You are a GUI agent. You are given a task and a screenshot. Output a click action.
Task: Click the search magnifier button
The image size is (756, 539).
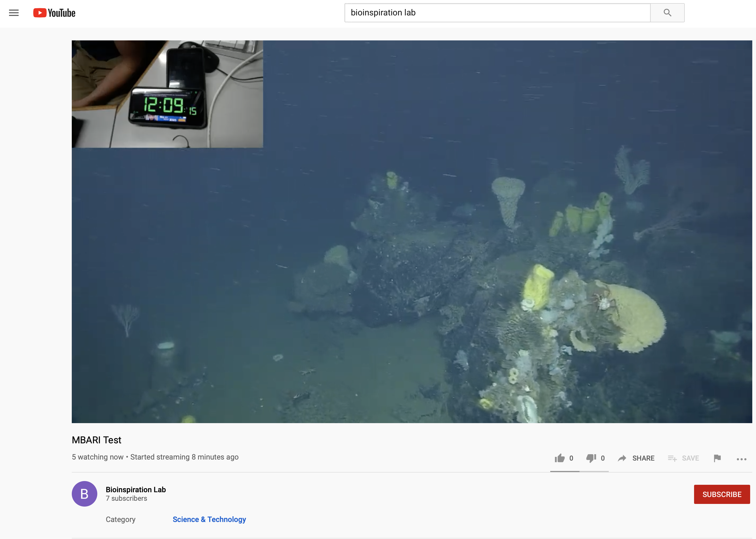point(667,13)
